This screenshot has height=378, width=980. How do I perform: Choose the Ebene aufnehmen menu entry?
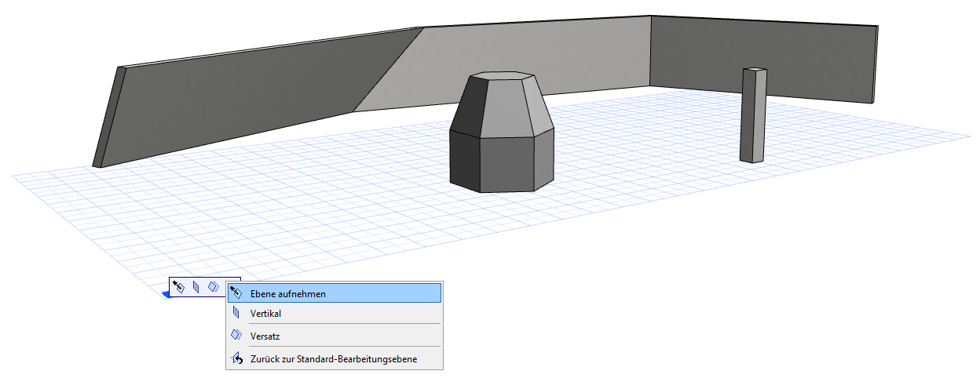click(x=334, y=293)
